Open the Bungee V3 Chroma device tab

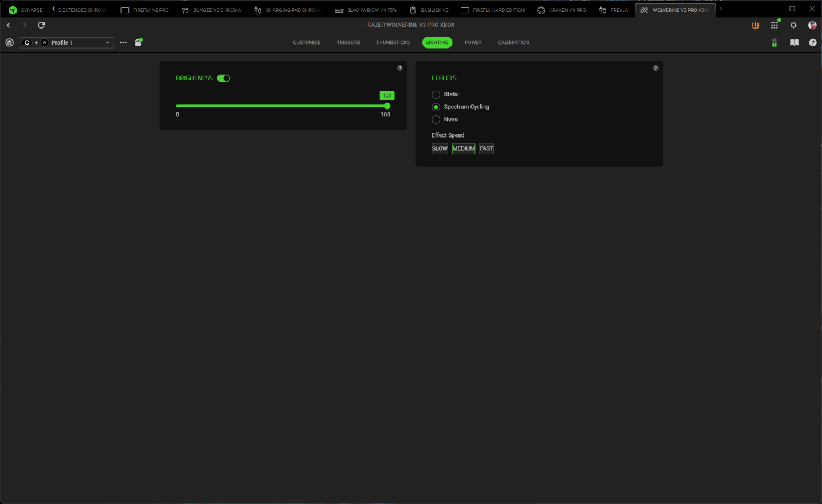[x=211, y=10]
